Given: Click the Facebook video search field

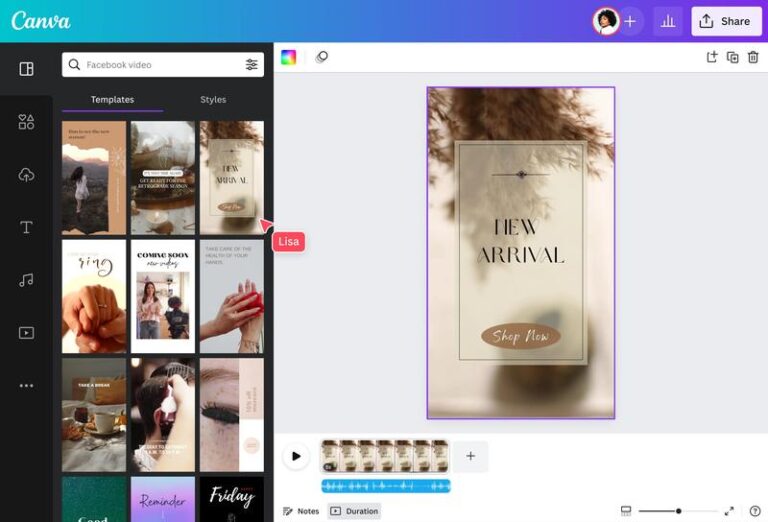Looking at the screenshot, I should click(163, 65).
